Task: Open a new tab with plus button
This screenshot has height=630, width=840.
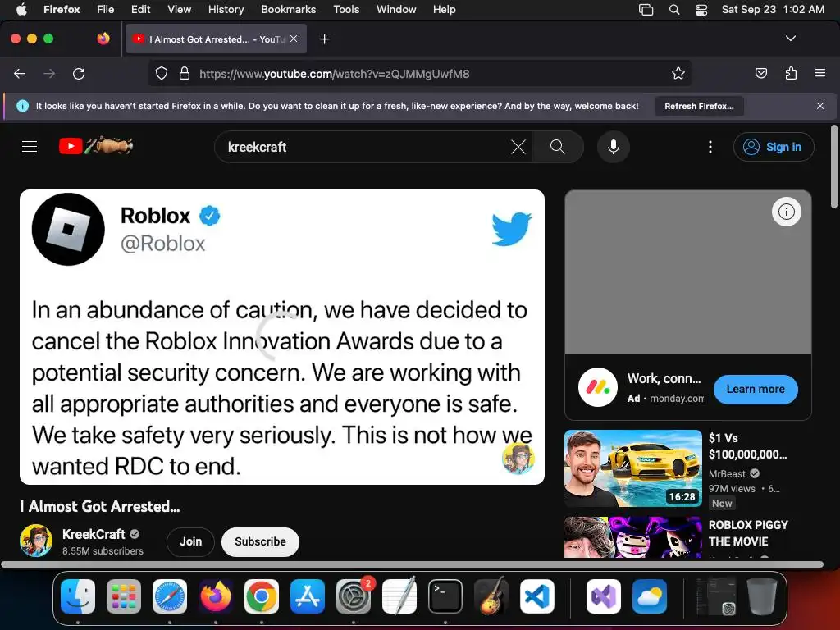Action: point(324,39)
